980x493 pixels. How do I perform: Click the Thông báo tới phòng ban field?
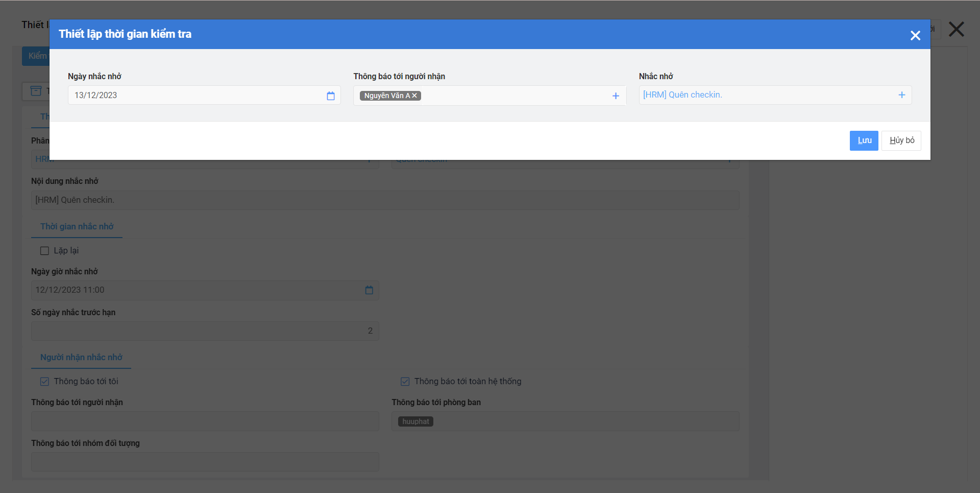565,421
